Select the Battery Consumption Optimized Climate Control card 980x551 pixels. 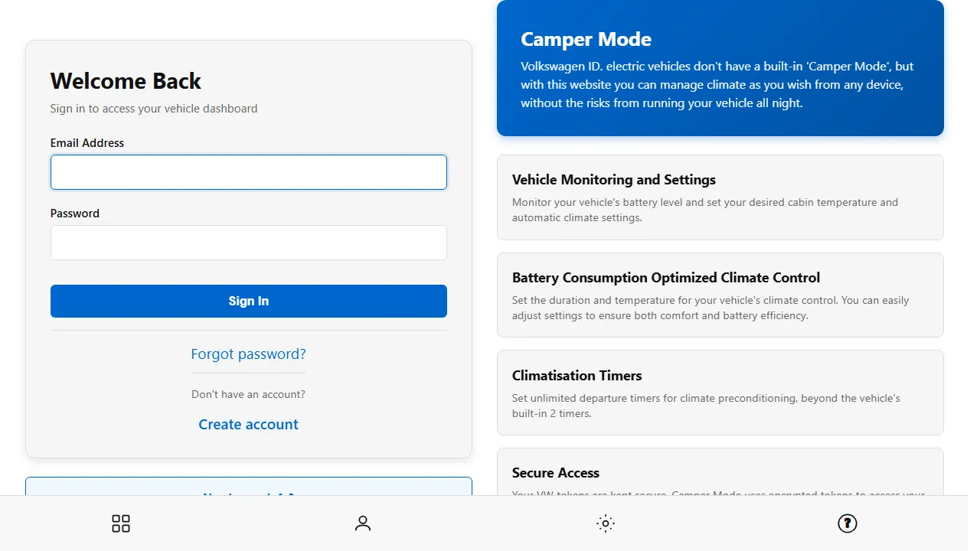tap(720, 295)
